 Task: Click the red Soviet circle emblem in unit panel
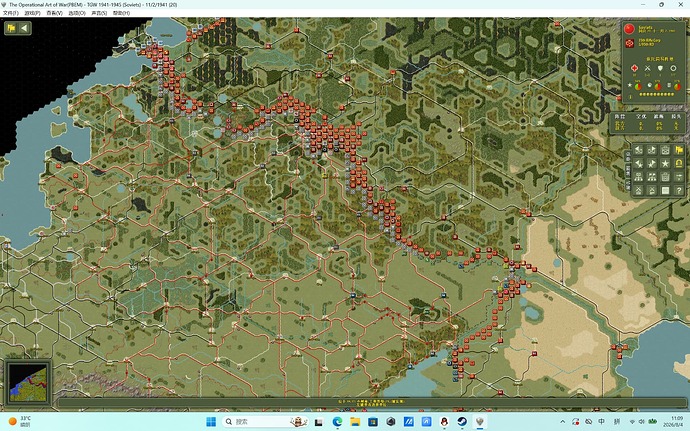(x=629, y=29)
